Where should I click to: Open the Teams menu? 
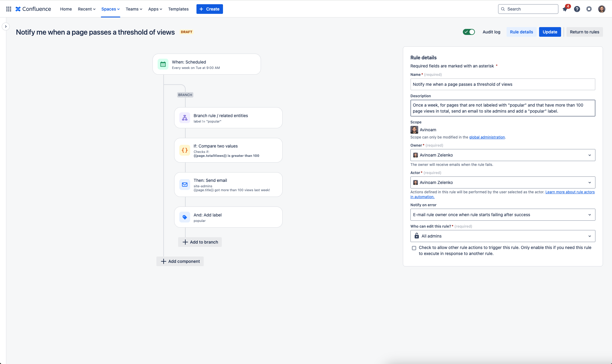(x=134, y=9)
